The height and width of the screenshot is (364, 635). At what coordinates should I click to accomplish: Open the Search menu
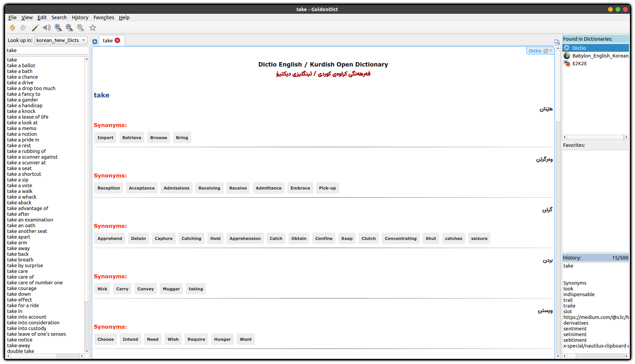[59, 17]
